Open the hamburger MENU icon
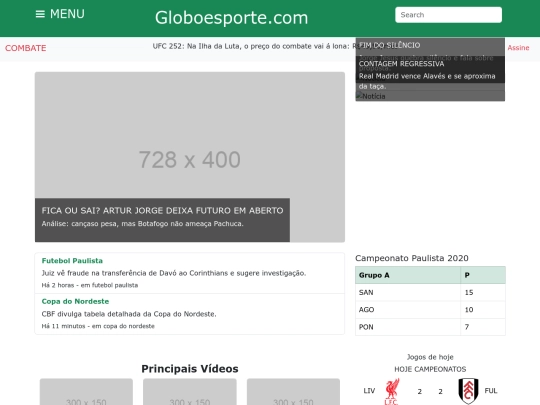The height and width of the screenshot is (405, 540). [x=40, y=14]
